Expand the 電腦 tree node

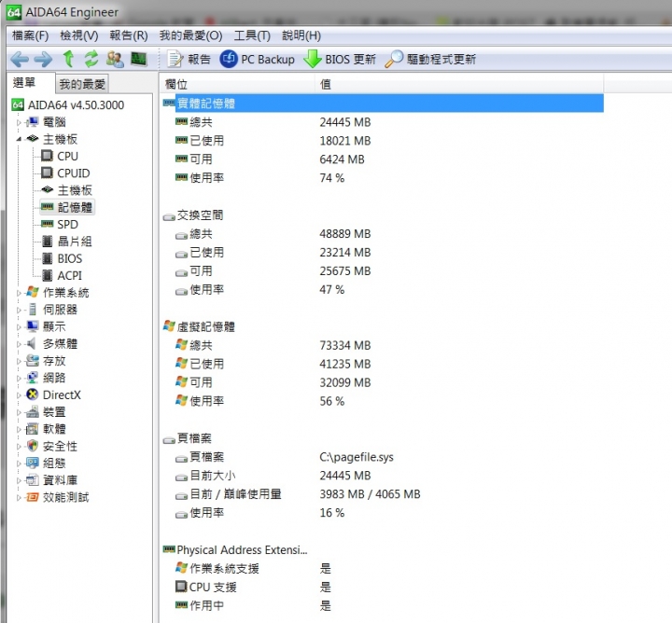tap(19, 122)
